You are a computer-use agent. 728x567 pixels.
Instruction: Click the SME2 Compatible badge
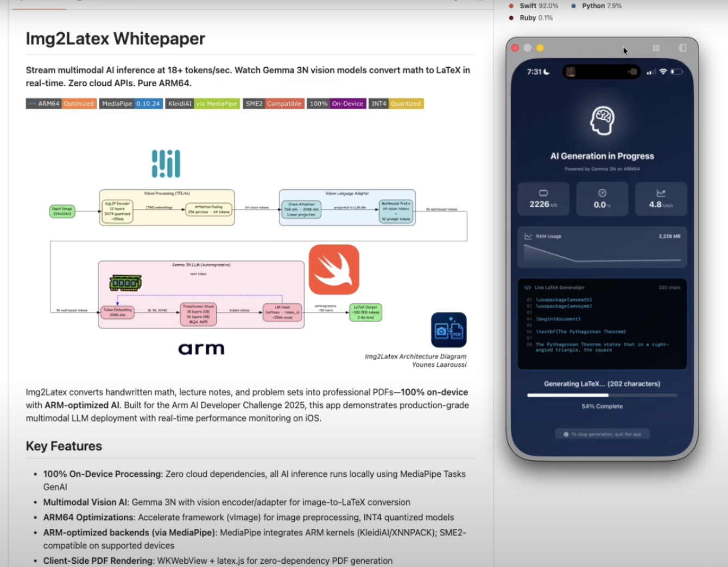[273, 104]
